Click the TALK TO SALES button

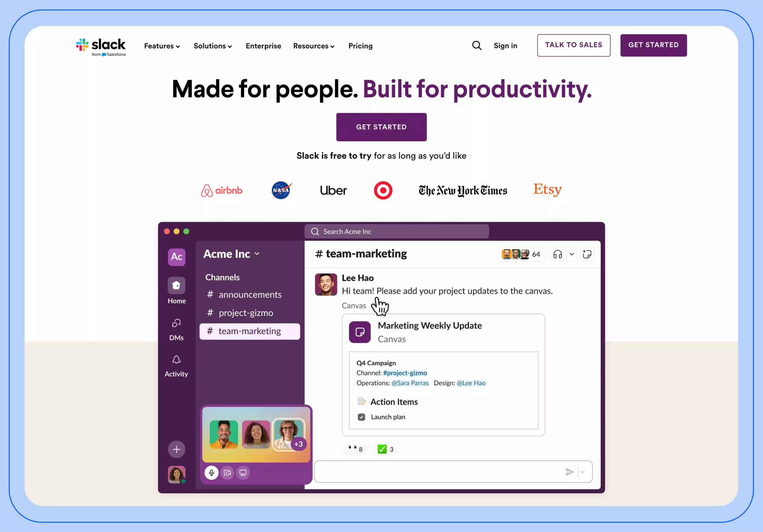click(574, 44)
